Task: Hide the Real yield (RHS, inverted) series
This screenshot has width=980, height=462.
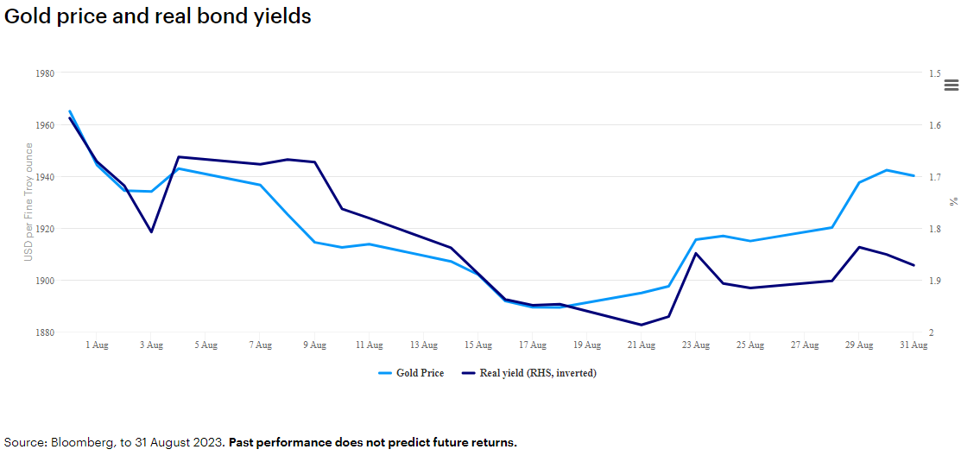Action: 537,373
